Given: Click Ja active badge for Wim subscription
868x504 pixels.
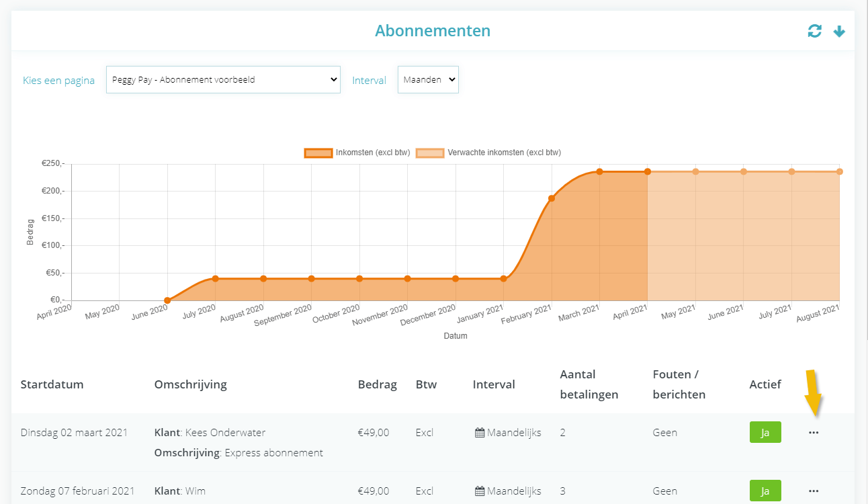Looking at the screenshot, I should 765,491.
